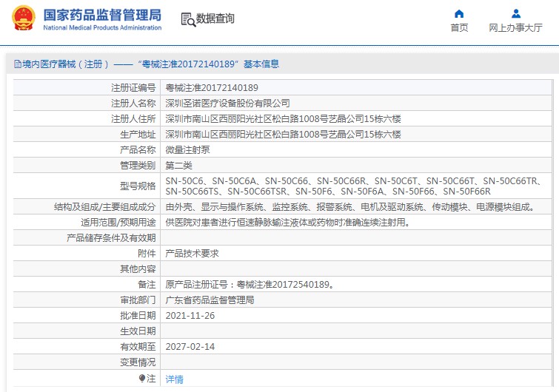Click the national emblem logo
Image resolution: width=559 pixels, height=392 pixels.
click(24, 18)
